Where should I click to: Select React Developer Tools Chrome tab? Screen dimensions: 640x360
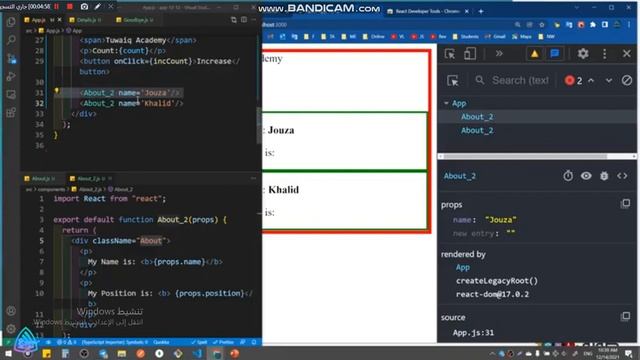tap(427, 11)
